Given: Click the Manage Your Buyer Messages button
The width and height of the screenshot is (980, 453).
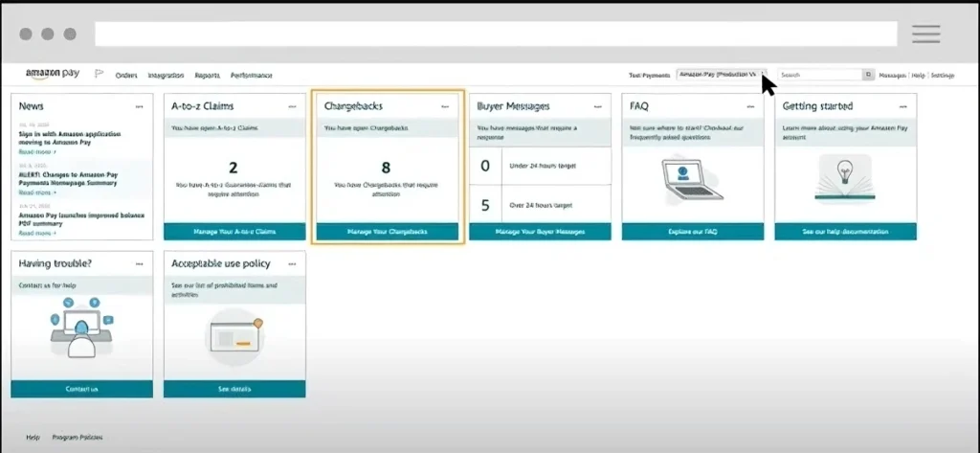Looking at the screenshot, I should (540, 232).
